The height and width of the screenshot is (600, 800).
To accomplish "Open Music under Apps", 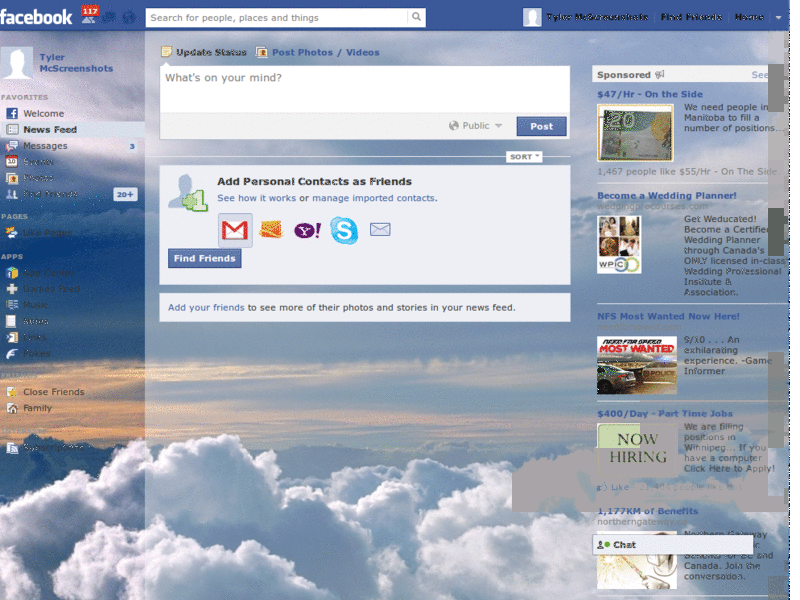I will [x=35, y=305].
